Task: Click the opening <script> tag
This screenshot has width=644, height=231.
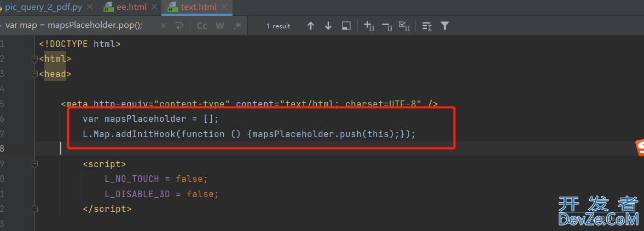Action: tap(105, 164)
